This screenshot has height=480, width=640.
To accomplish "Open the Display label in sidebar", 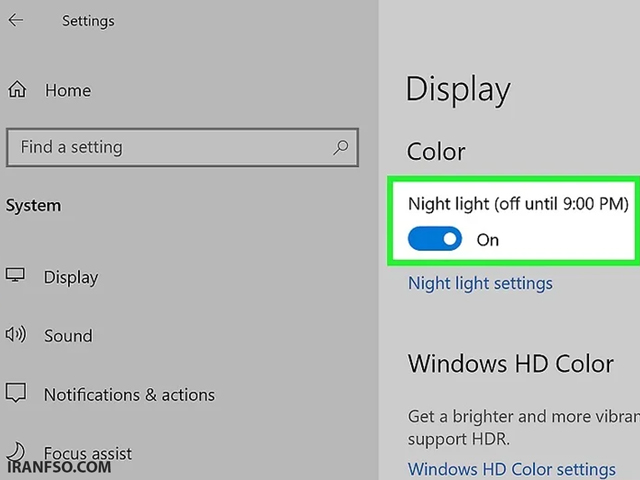I will pyautogui.click(x=71, y=278).
